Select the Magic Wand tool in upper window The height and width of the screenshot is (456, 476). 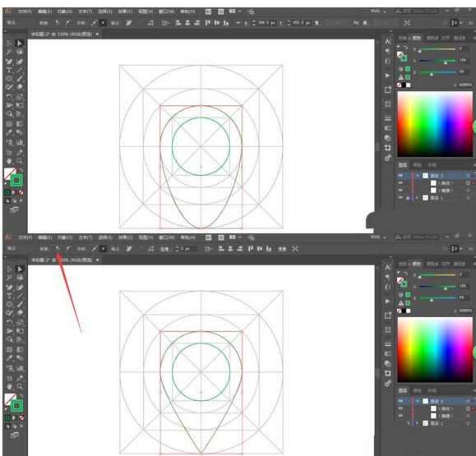coord(9,52)
